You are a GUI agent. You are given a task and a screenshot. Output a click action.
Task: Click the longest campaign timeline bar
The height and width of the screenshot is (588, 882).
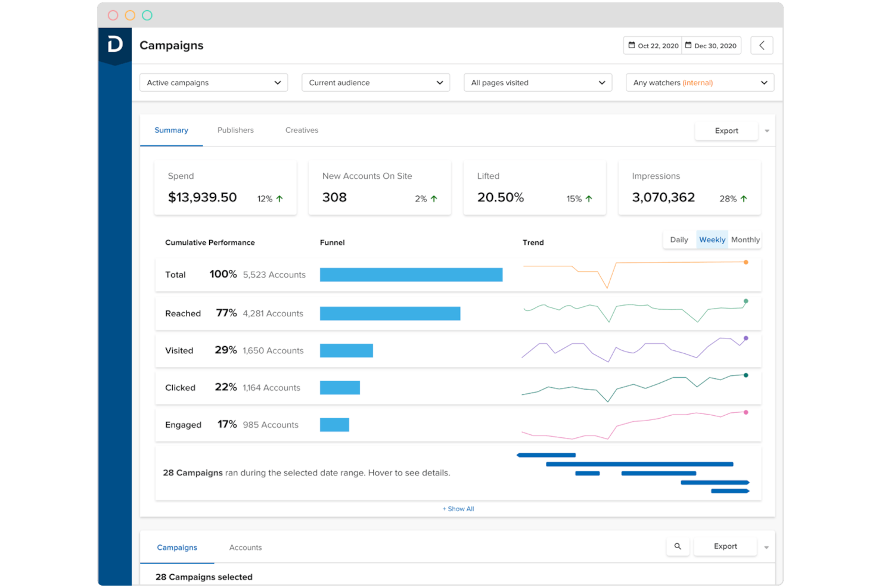639,464
